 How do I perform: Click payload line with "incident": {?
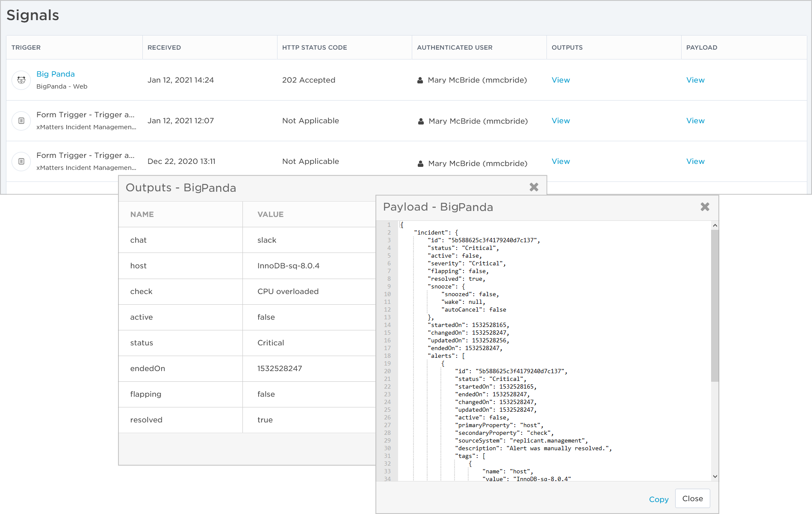click(x=436, y=232)
